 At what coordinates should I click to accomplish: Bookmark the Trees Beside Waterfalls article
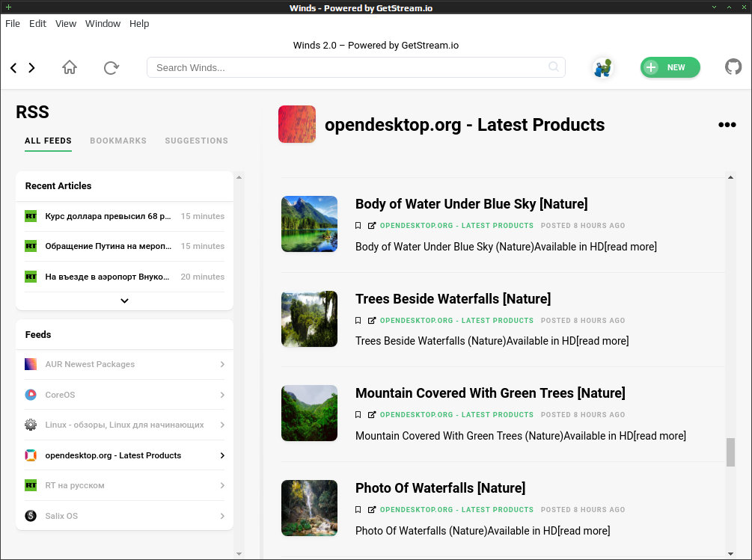(358, 321)
